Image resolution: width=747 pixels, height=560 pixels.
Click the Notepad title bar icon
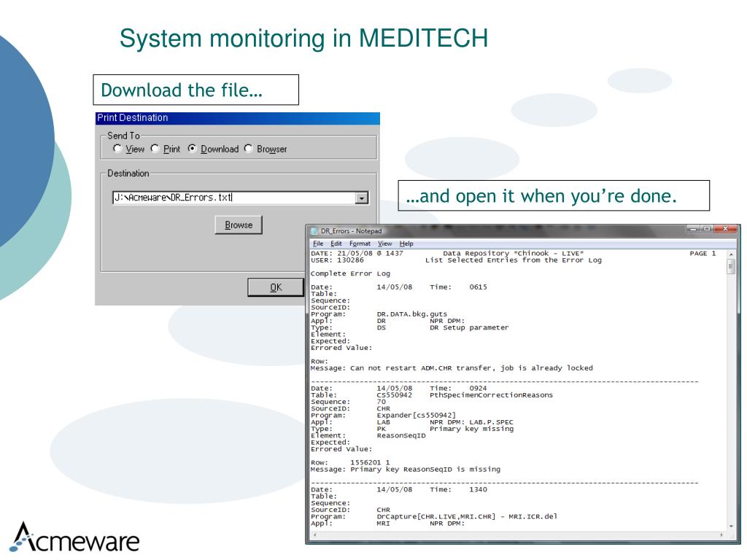(x=314, y=231)
